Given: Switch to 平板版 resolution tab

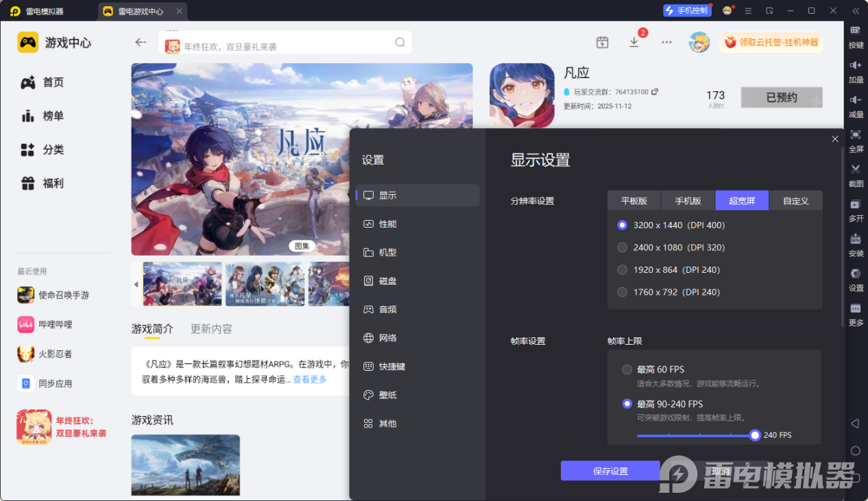Looking at the screenshot, I should click(x=634, y=201).
